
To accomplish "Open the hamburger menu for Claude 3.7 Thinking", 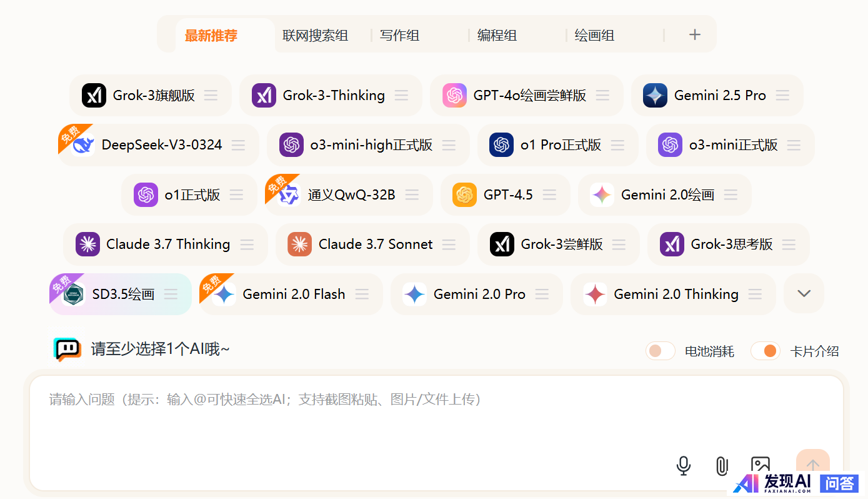I will [x=247, y=244].
